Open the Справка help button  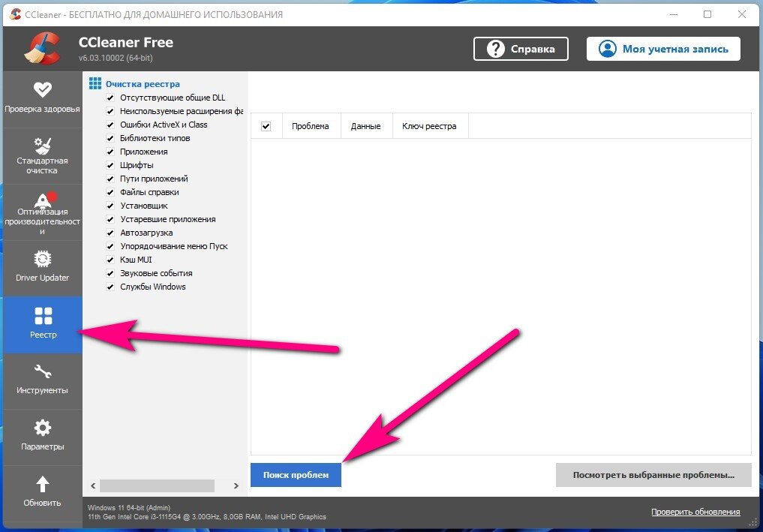(521, 49)
